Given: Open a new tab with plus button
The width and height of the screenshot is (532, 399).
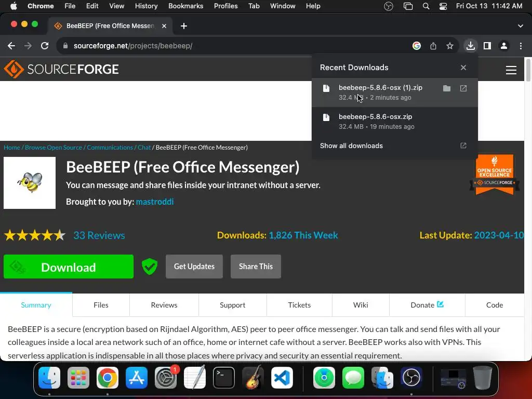Looking at the screenshot, I should click(x=184, y=26).
